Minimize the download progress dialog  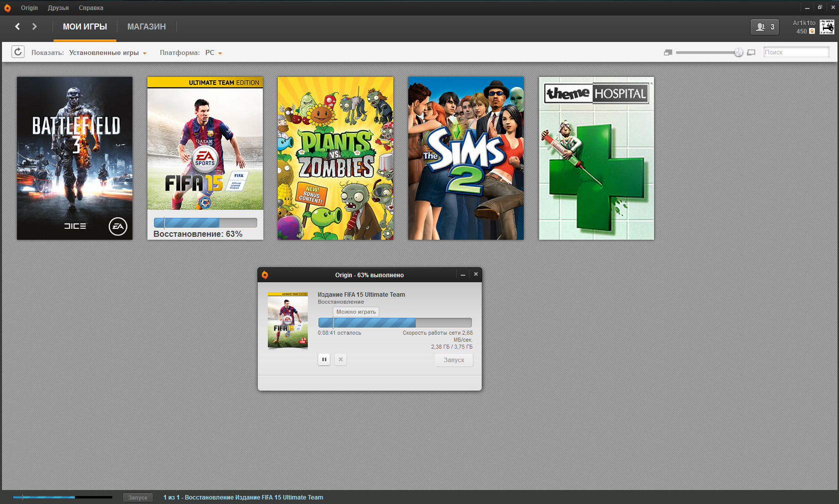463,275
